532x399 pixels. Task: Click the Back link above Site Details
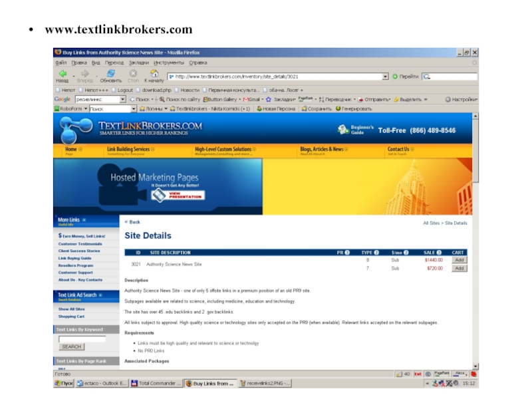(132, 222)
